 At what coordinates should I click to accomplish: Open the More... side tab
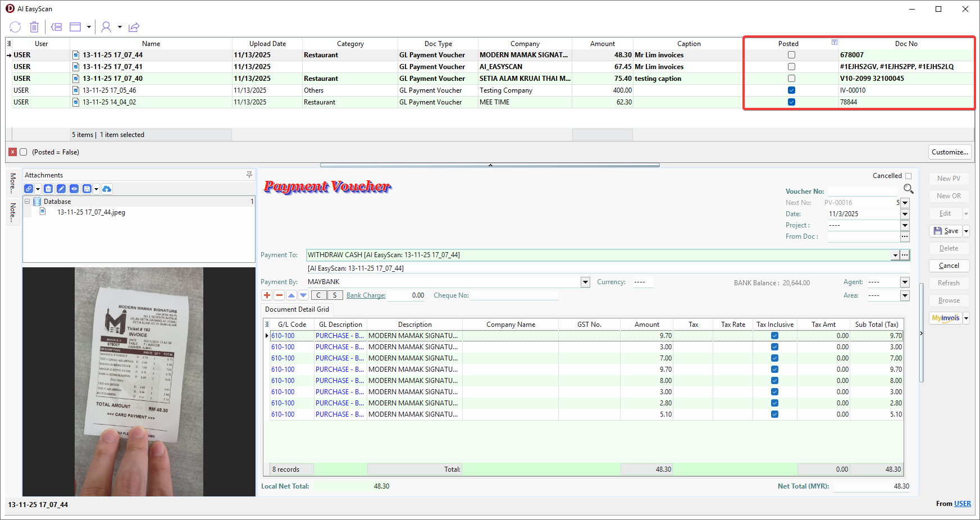13,183
